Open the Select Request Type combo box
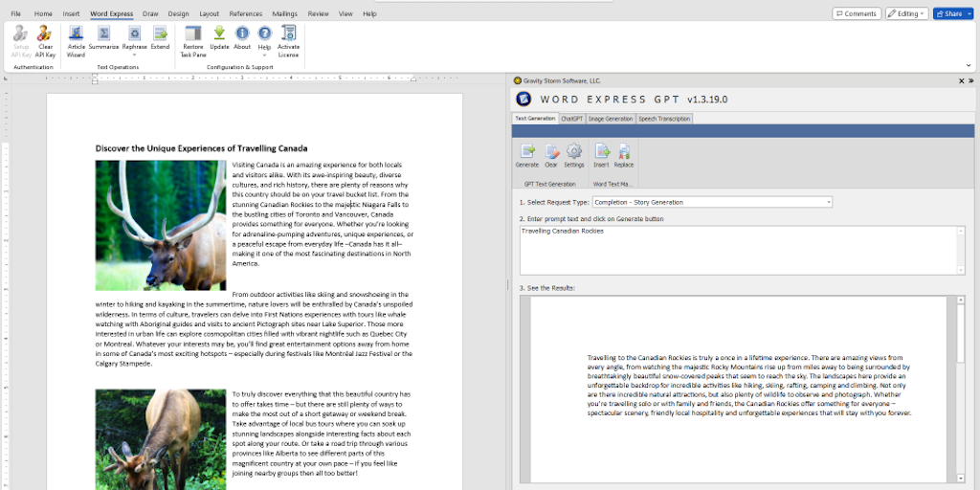Screen dimensions: 980x490 pos(711,202)
